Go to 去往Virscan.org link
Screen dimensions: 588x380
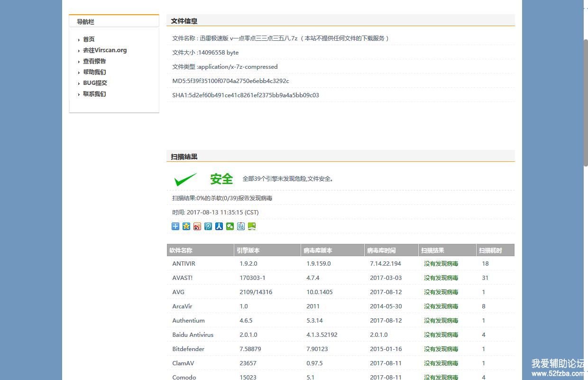coord(105,50)
